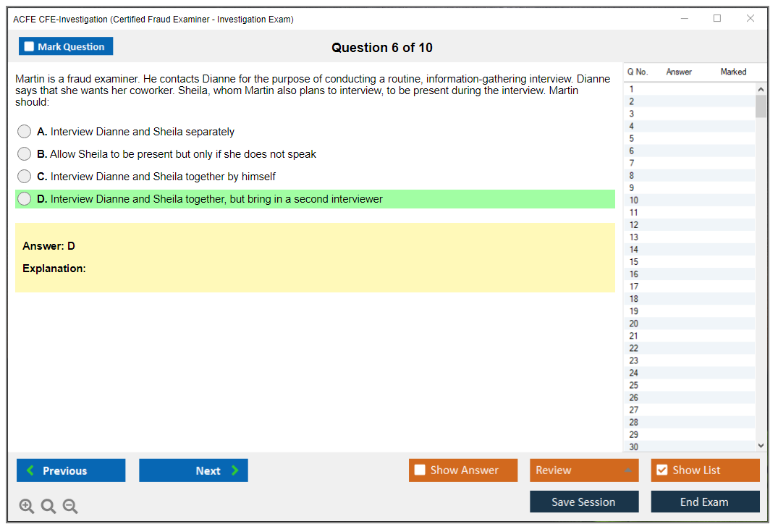Open the Review dropdown menu

click(x=583, y=470)
